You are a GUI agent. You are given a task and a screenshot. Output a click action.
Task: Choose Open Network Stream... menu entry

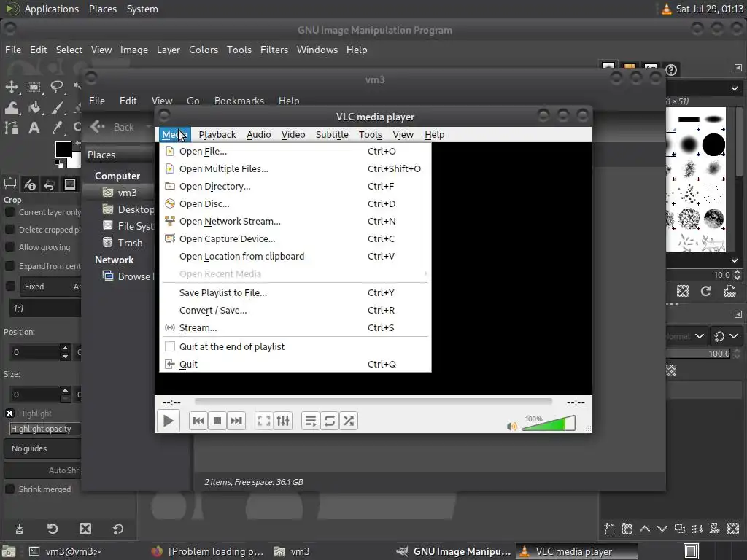coord(295,222)
